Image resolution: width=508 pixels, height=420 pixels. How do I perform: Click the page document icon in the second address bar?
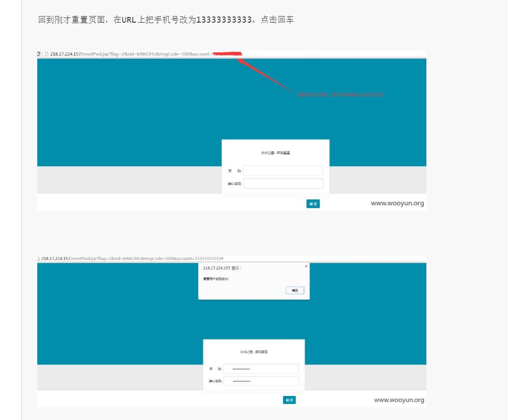[x=39, y=258]
